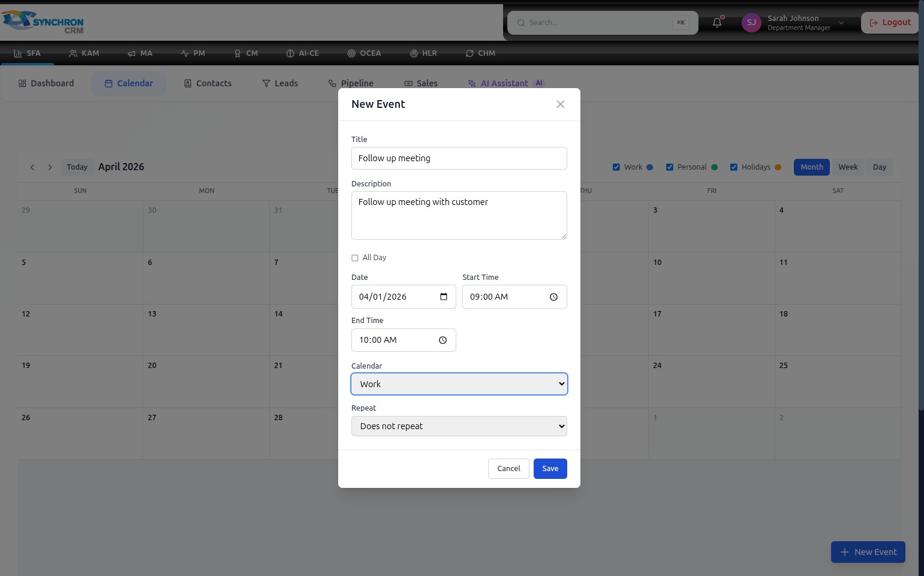Open the Start Time clock picker icon
Viewport: 924px width, 576px height.
[x=553, y=297]
